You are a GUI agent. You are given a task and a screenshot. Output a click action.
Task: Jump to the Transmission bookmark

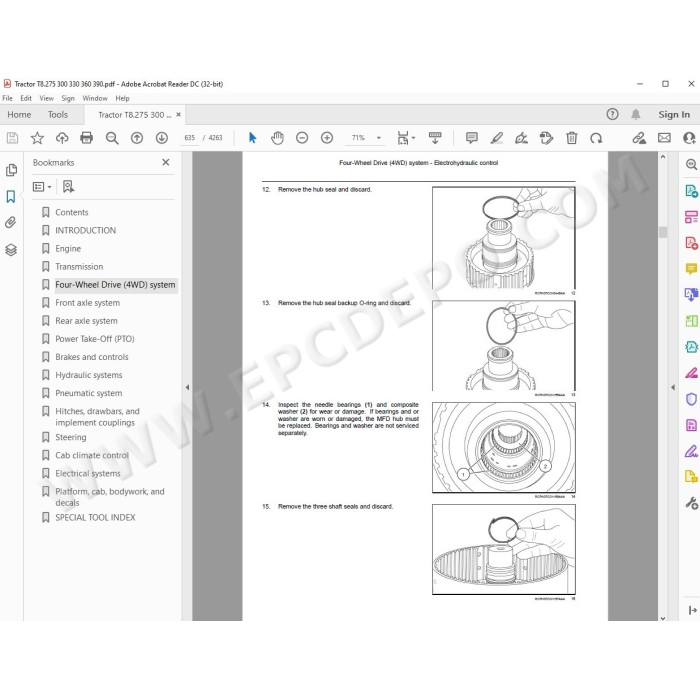[x=79, y=267]
